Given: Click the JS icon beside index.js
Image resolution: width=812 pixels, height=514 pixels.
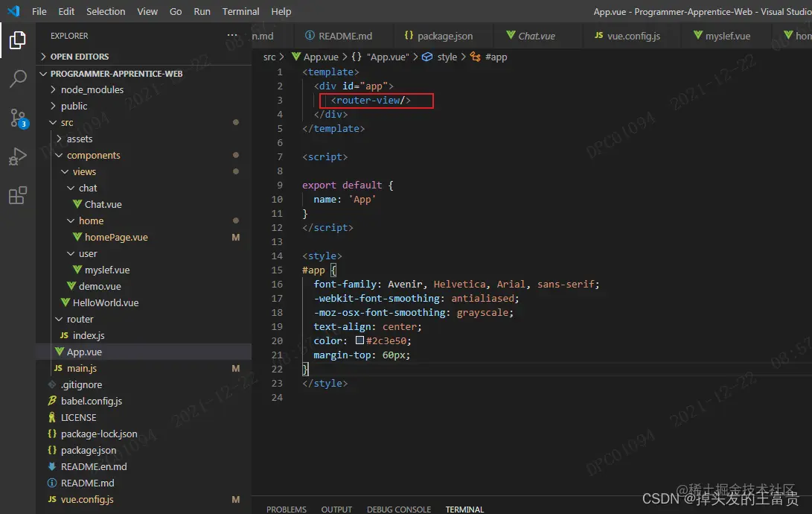Looking at the screenshot, I should tap(64, 335).
